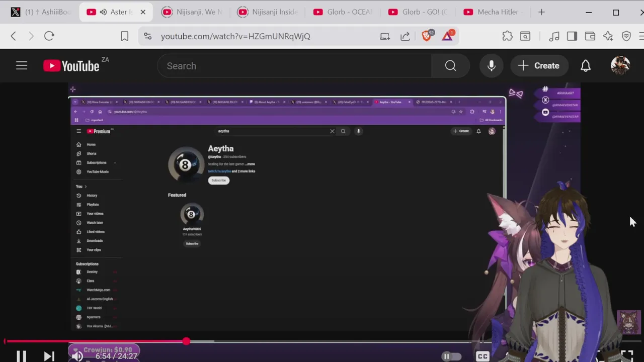The image size is (644, 362).
Task: Open the tab search toolbar icon
Action: coord(525,36)
